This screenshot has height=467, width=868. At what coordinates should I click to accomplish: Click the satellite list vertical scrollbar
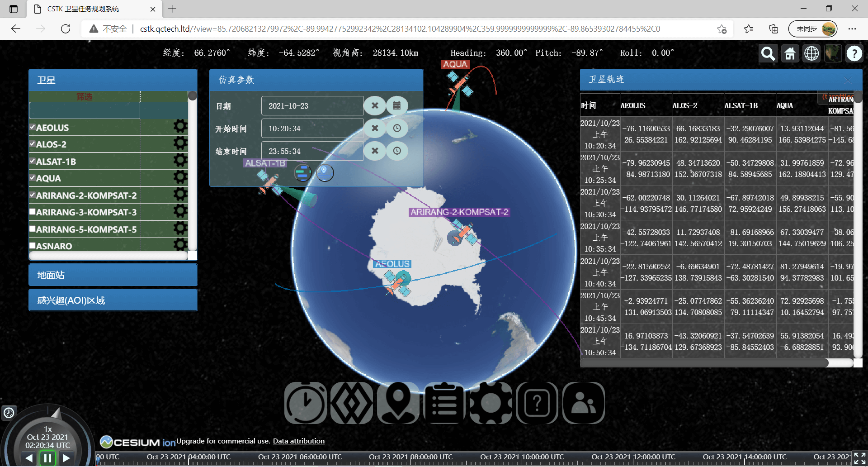click(x=193, y=171)
